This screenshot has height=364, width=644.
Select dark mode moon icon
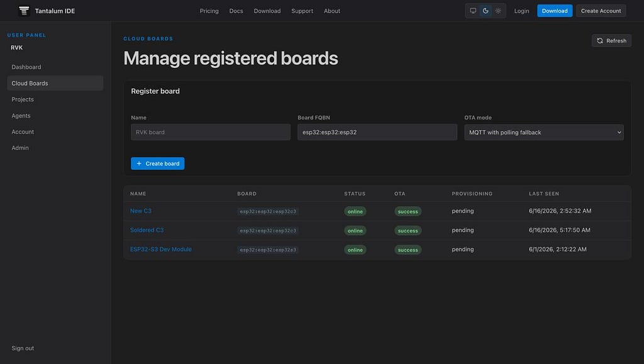(486, 11)
